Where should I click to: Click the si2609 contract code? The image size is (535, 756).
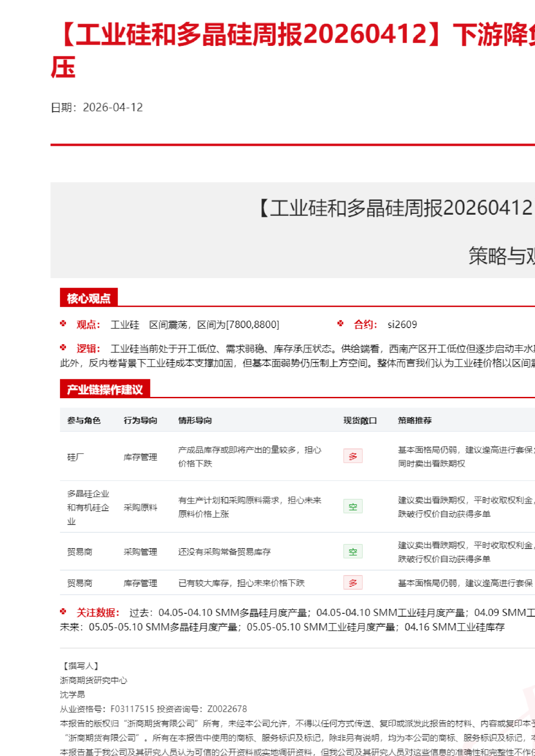click(402, 324)
